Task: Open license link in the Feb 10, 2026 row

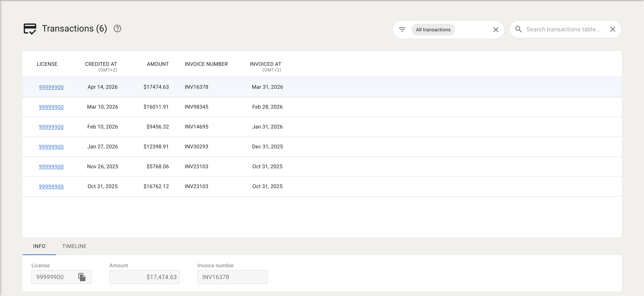Action: pyautogui.click(x=51, y=127)
